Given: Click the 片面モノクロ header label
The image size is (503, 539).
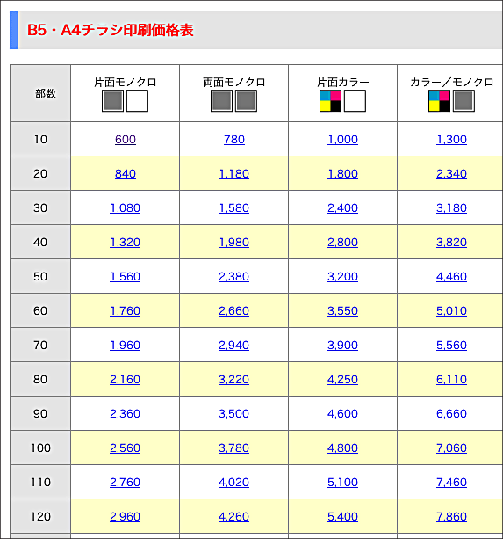Looking at the screenshot, I should tap(125, 82).
